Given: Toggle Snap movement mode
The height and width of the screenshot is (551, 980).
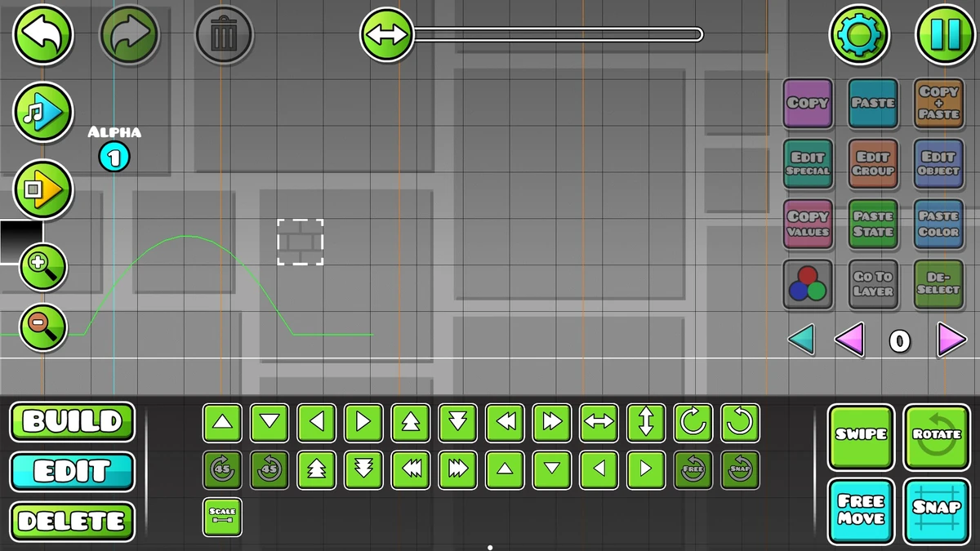Looking at the screenshot, I should pos(937,510).
